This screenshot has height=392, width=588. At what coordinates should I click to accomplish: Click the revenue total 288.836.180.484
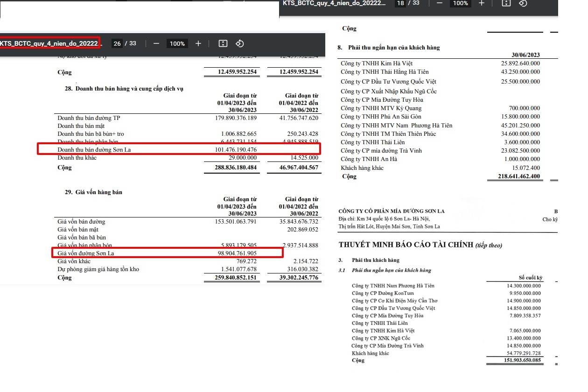tap(231, 168)
